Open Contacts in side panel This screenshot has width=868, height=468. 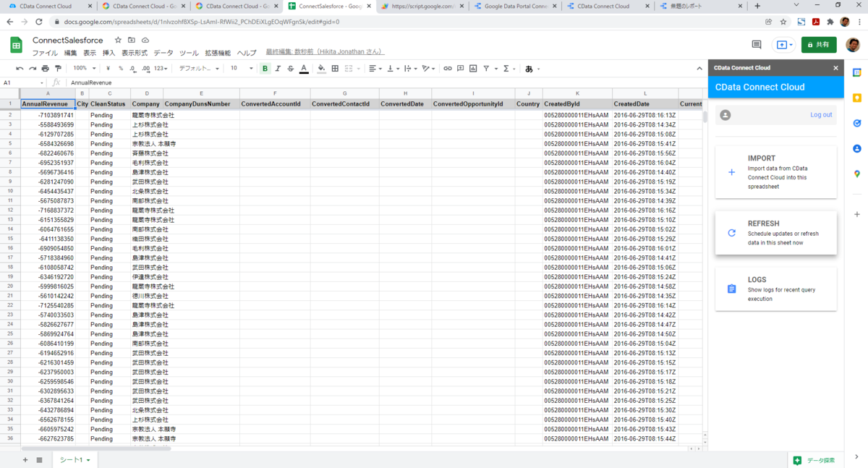point(857,149)
